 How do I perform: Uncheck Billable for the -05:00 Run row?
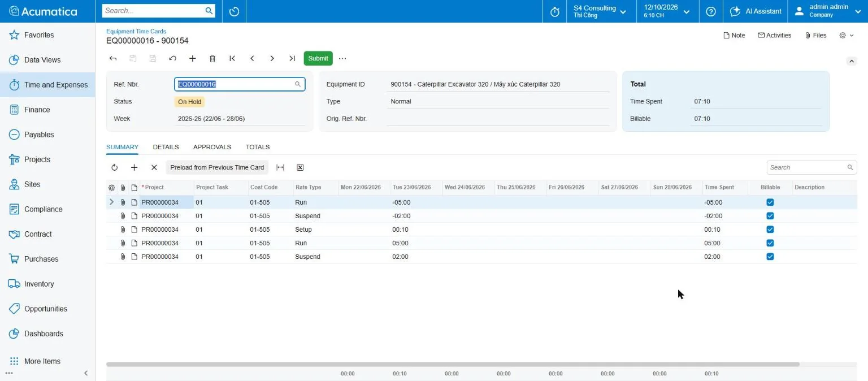point(770,202)
